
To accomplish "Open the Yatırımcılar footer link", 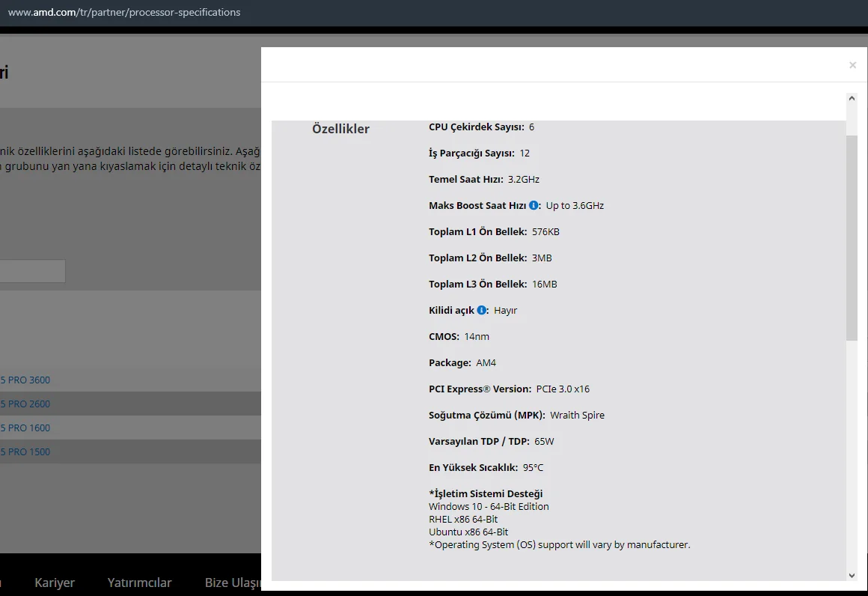I will (x=139, y=583).
